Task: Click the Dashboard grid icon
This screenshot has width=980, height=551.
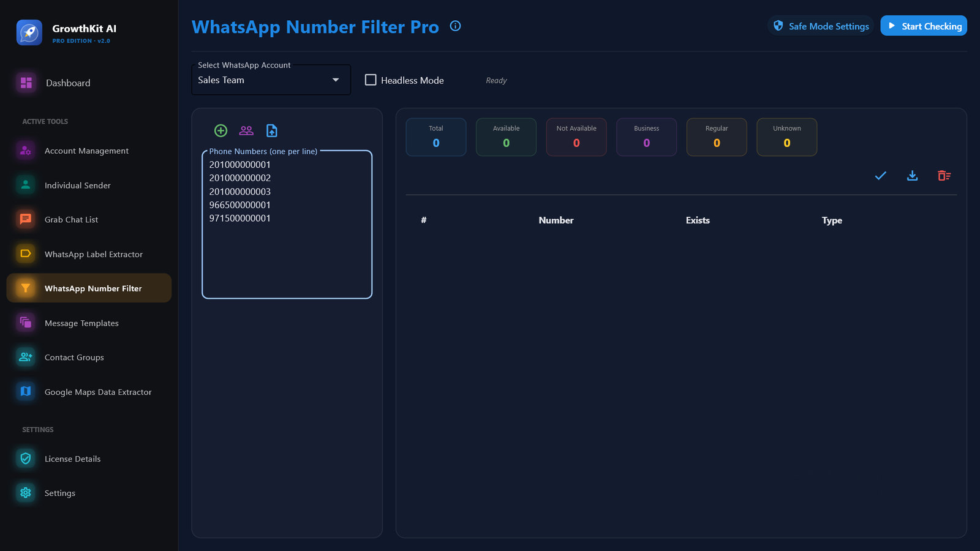Action: pyautogui.click(x=26, y=83)
